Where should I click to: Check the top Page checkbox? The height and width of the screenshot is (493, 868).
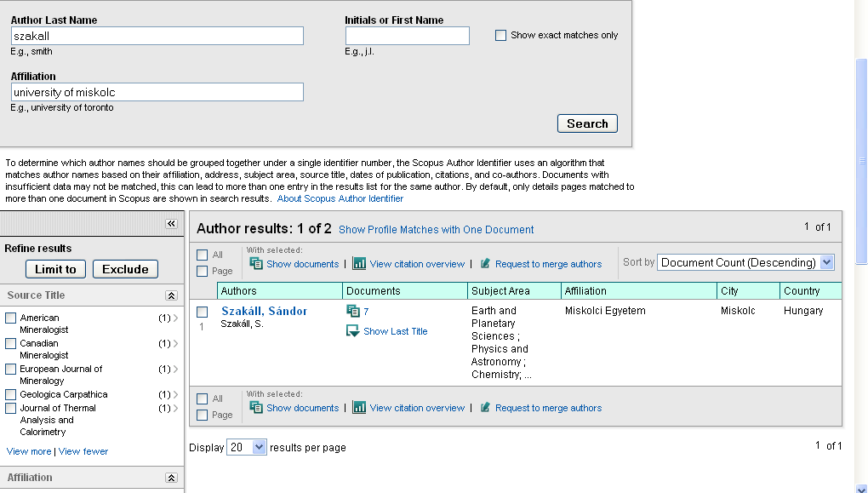202,271
